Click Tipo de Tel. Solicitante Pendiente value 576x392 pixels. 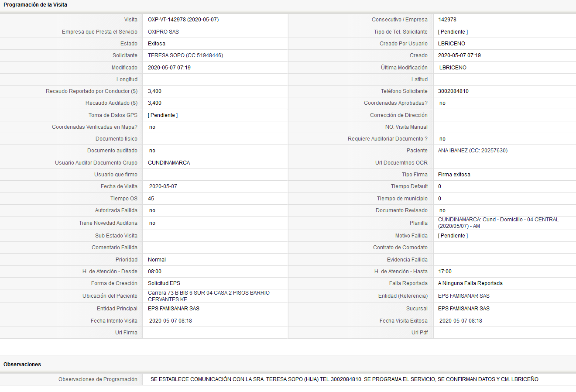453,32
